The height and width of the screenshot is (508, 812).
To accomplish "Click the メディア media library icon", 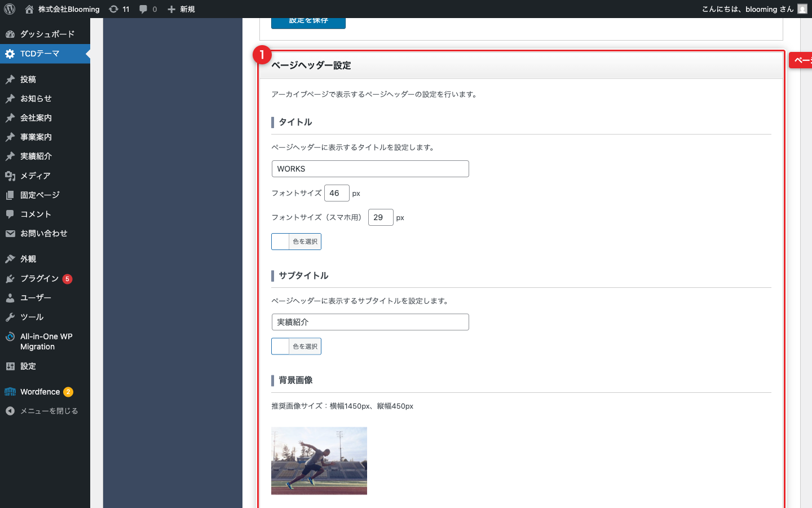I will point(10,176).
